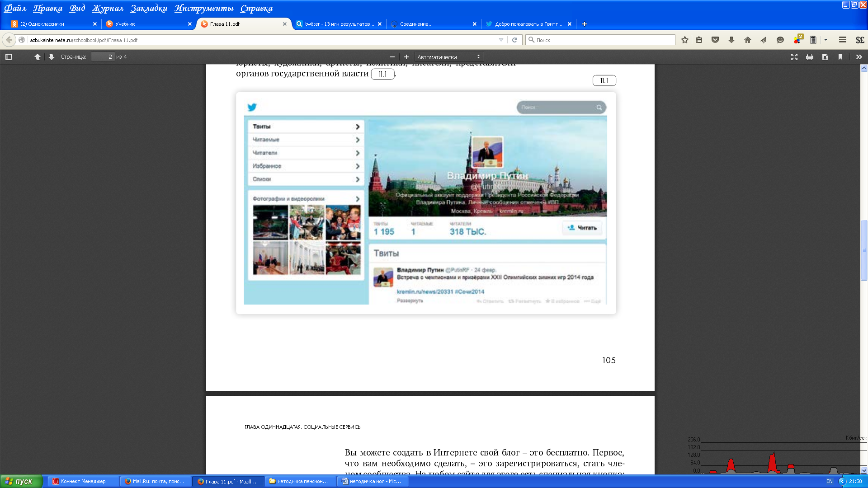Click the paper plane share icon
Image resolution: width=868 pixels, height=488 pixels.
[x=764, y=40]
